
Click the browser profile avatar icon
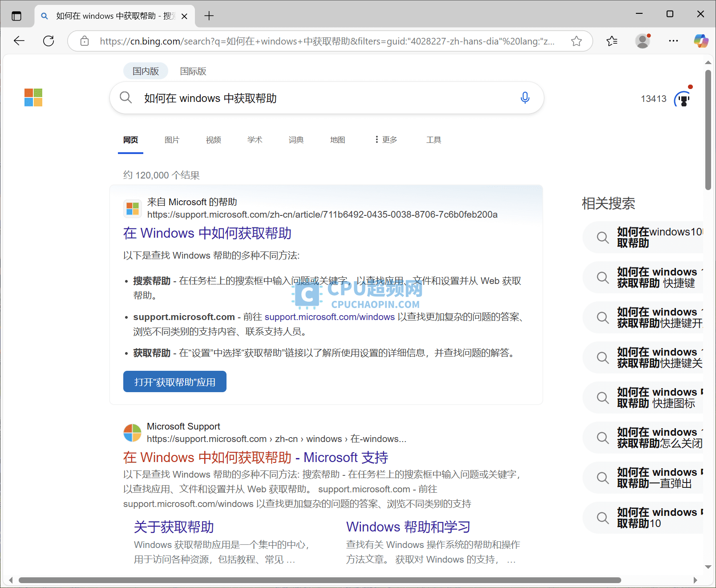tap(642, 41)
